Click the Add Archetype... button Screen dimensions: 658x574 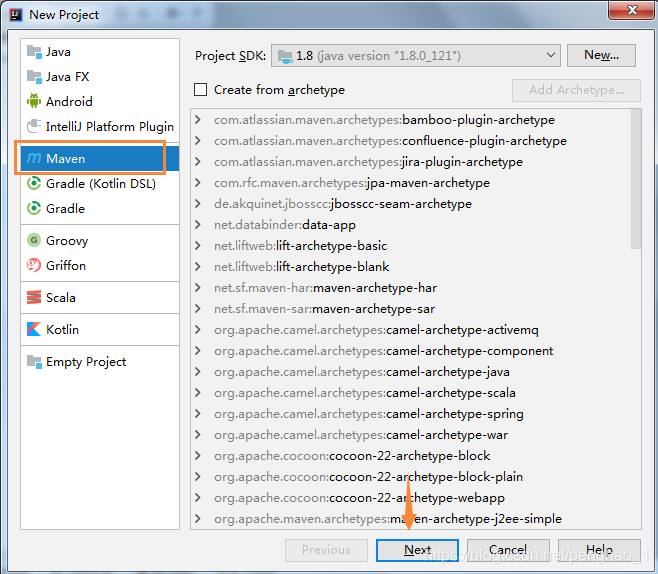[576, 90]
